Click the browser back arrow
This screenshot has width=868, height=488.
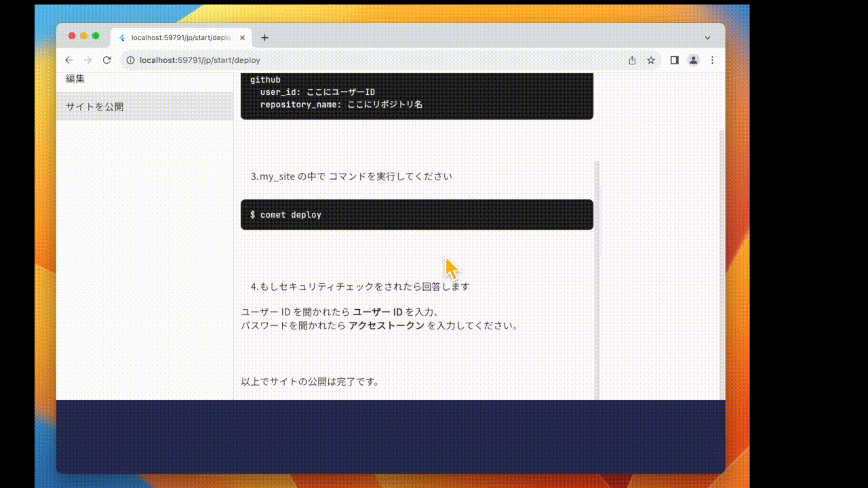coord(69,60)
